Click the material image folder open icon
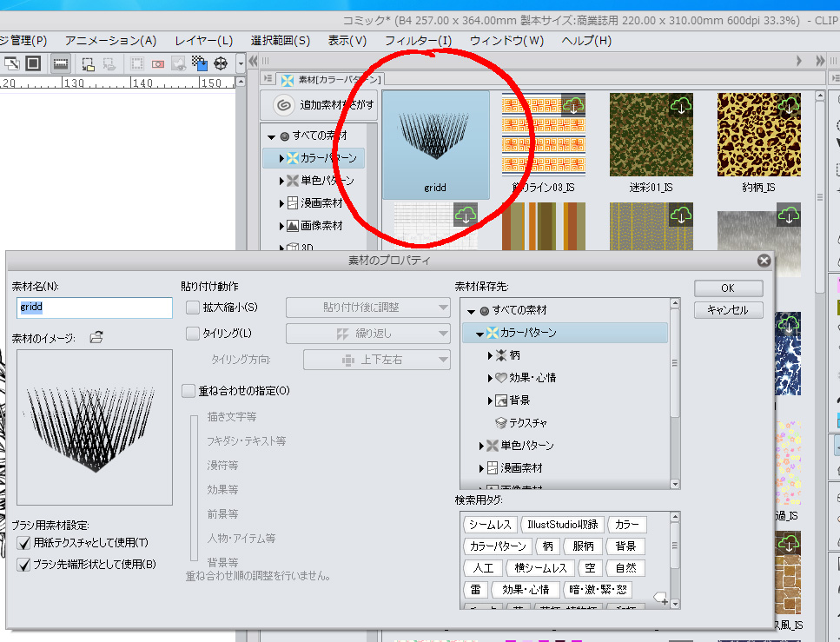 point(96,337)
